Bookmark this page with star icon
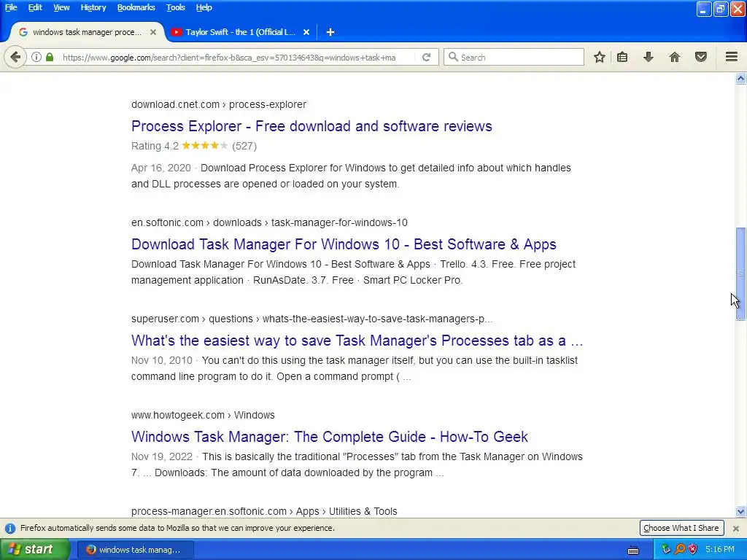 [600, 57]
